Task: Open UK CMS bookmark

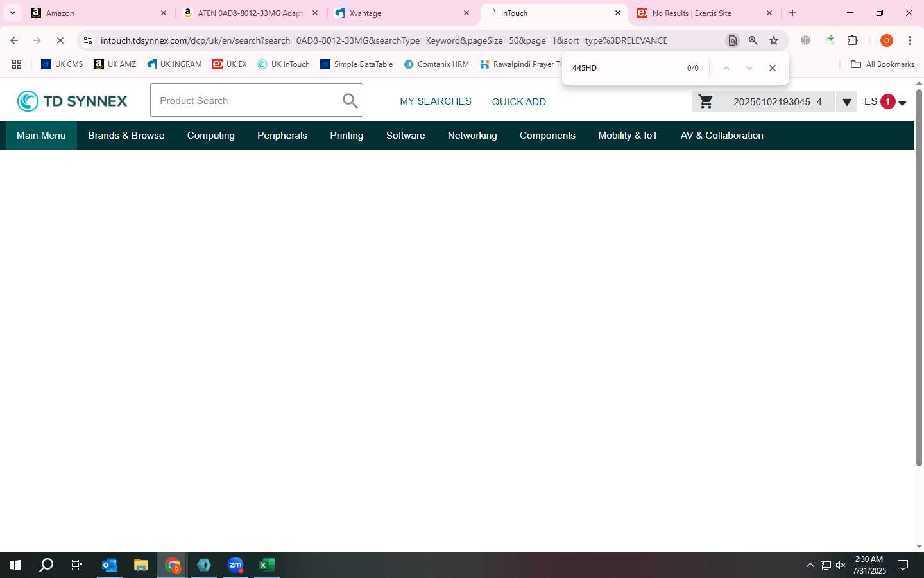Action: pyautogui.click(x=62, y=64)
